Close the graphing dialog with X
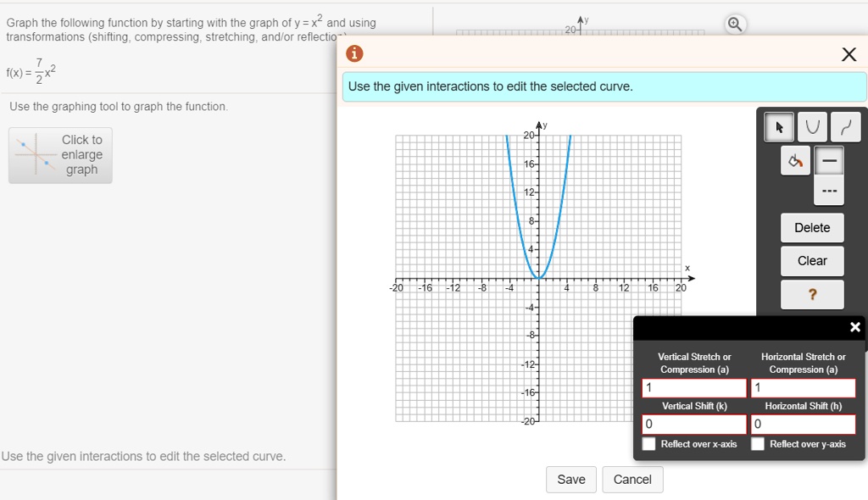This screenshot has width=868, height=500. point(849,54)
